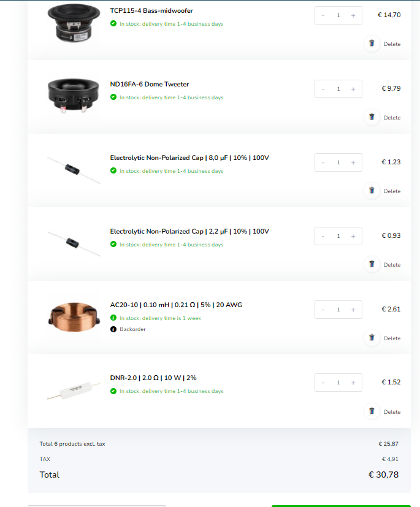Decrease quantity of ND16FA-6 Dome Tweeter
Viewport: 420px width, 507px height.
[323, 89]
